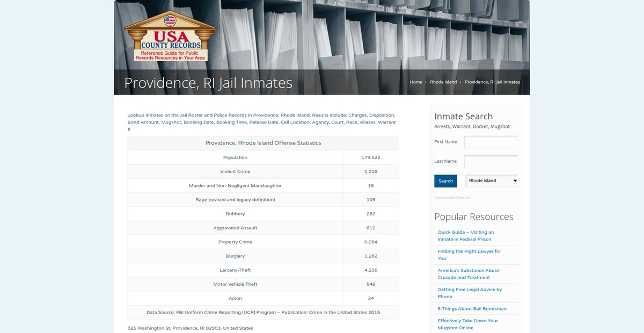Click the Popular Resources heading
The image size is (644, 333).
click(474, 216)
